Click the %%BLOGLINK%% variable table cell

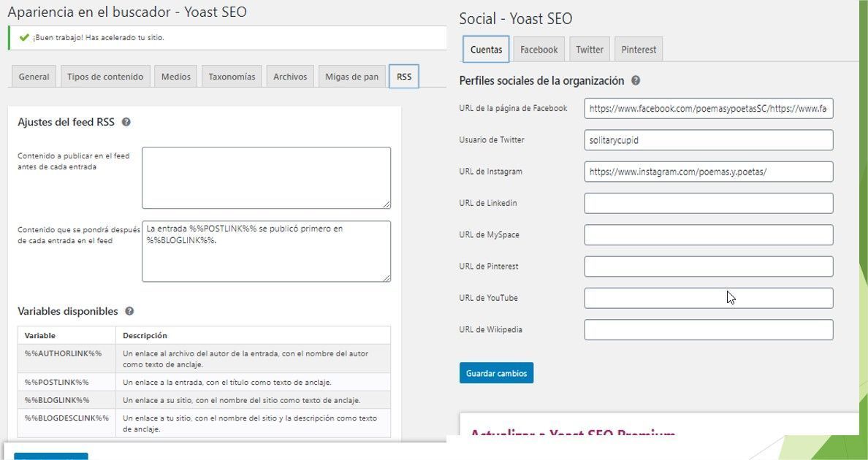pyautogui.click(x=67, y=399)
